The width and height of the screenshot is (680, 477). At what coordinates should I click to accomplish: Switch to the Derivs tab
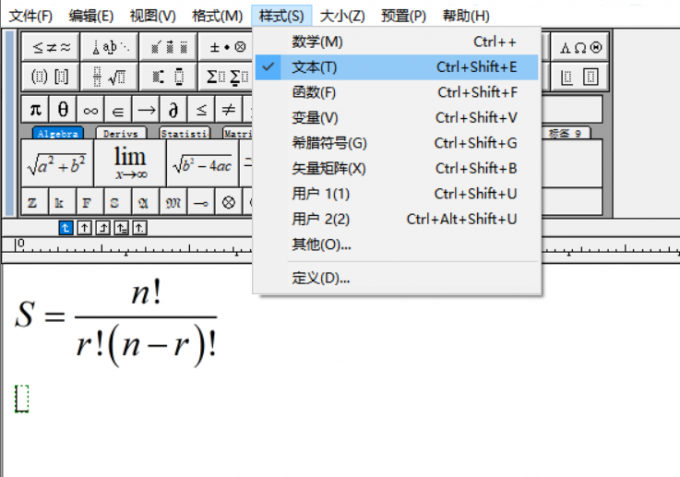122,133
